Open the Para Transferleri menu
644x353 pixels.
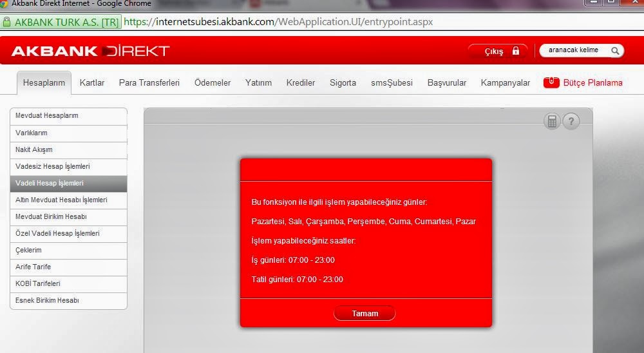tap(149, 82)
